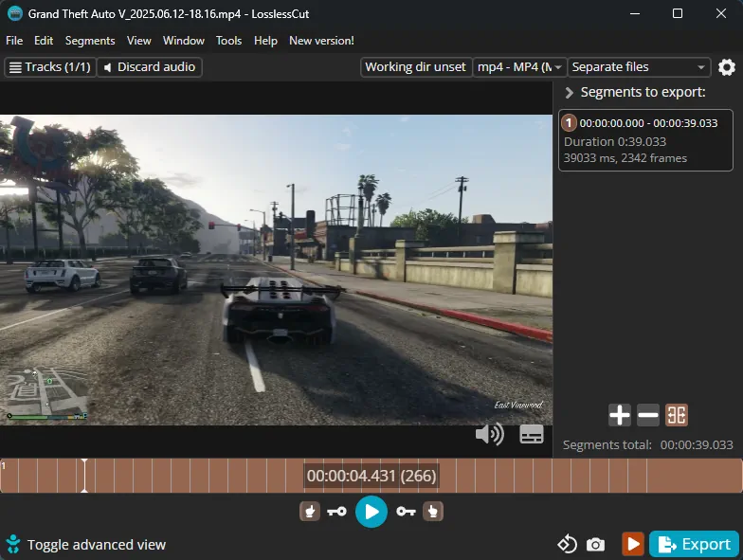Open the View menu
Viewport: 743px width, 560px height.
138,41
